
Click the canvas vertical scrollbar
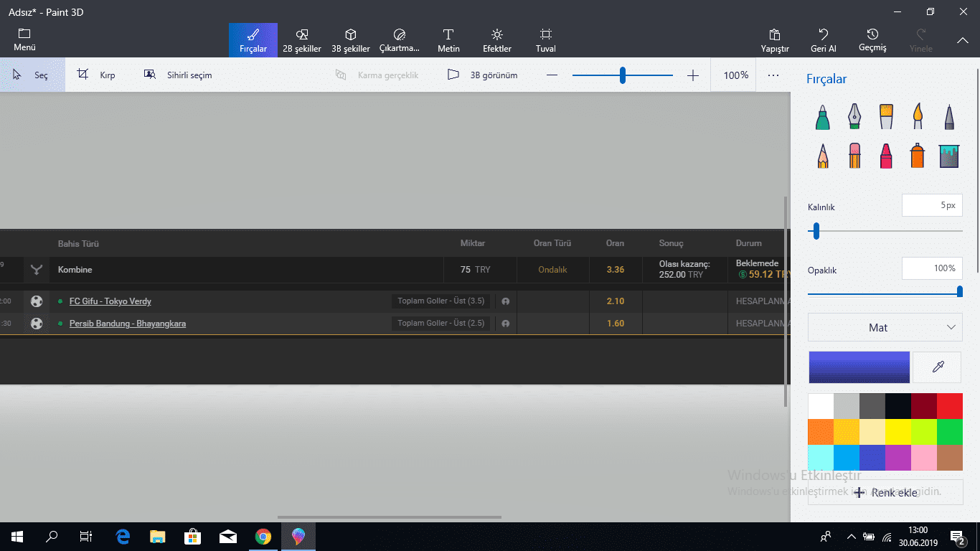pyautogui.click(x=787, y=301)
